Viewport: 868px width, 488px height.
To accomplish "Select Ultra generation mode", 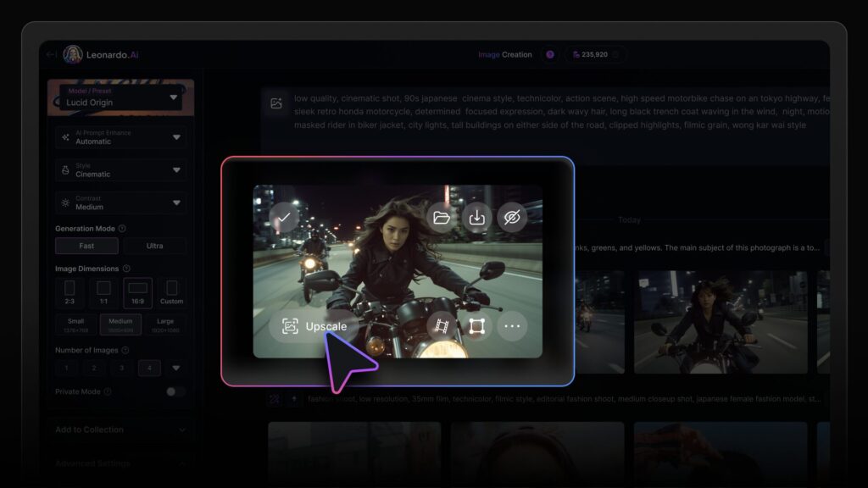I will [154, 246].
